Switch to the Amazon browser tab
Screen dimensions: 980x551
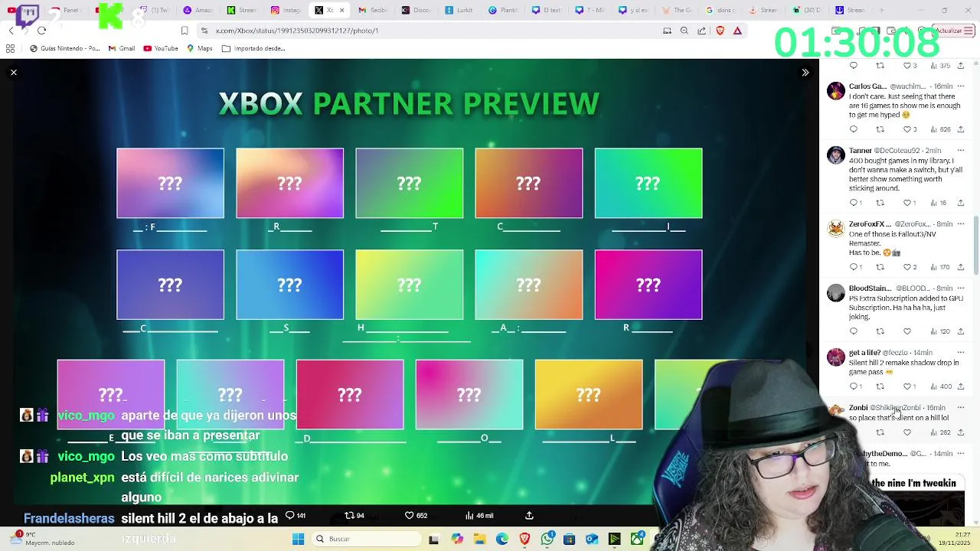pos(198,10)
